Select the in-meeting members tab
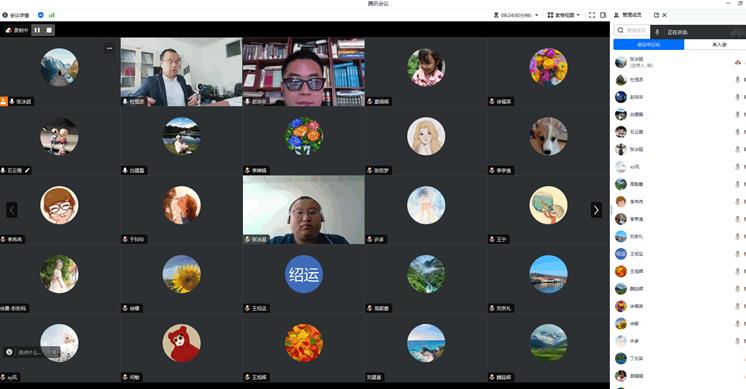Viewport: 746px width, 389px height. click(649, 44)
